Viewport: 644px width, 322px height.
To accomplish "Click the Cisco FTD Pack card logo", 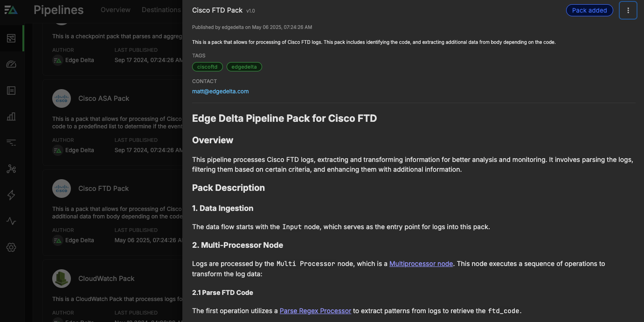I will 62,189.
